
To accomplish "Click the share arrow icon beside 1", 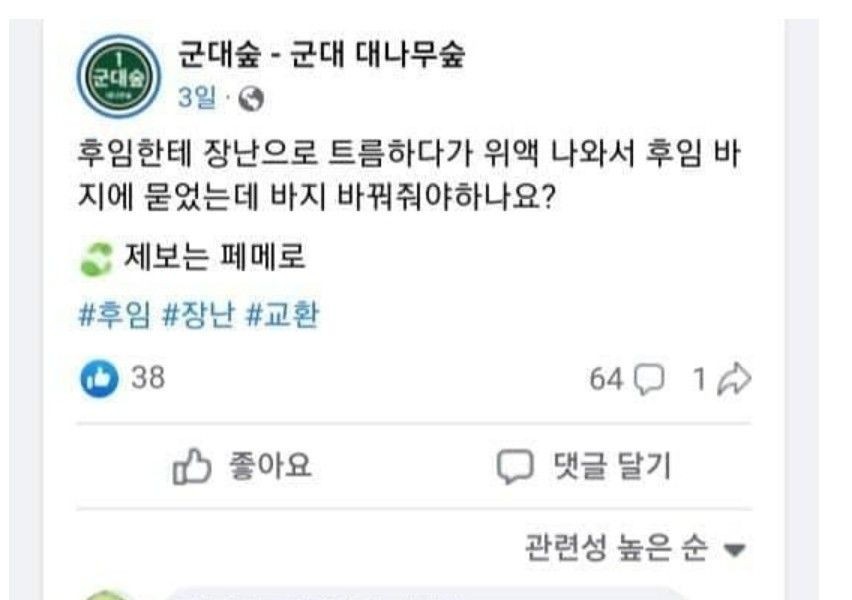I will point(735,379).
